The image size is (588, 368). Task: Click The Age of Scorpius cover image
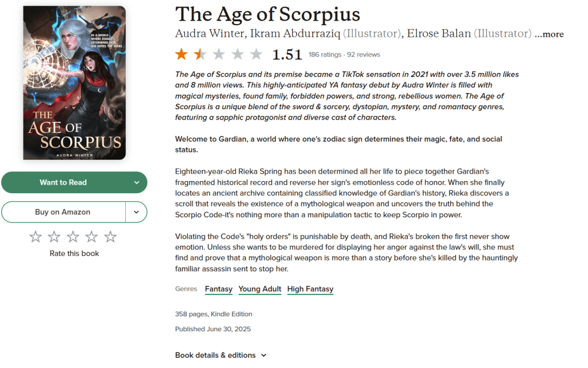click(x=74, y=83)
